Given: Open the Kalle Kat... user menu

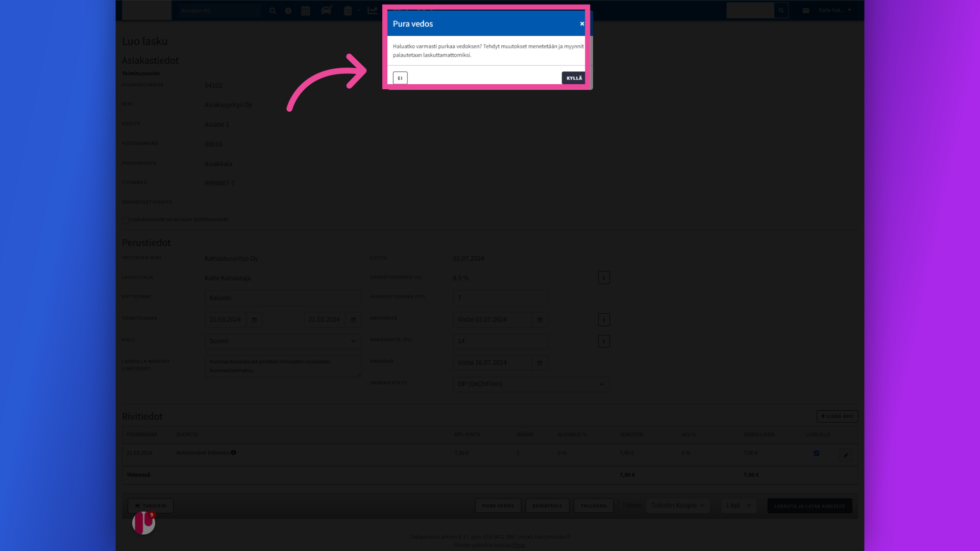Looking at the screenshot, I should coord(835,10).
